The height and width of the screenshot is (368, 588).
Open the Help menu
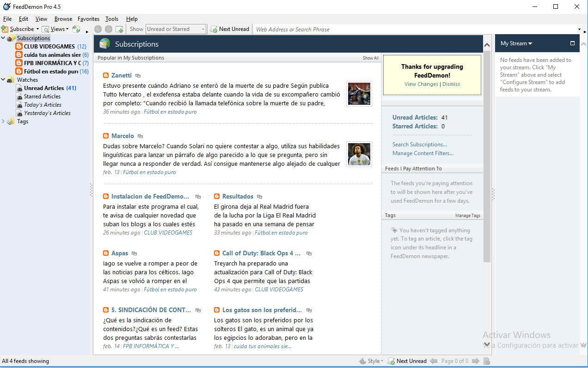[x=132, y=19]
